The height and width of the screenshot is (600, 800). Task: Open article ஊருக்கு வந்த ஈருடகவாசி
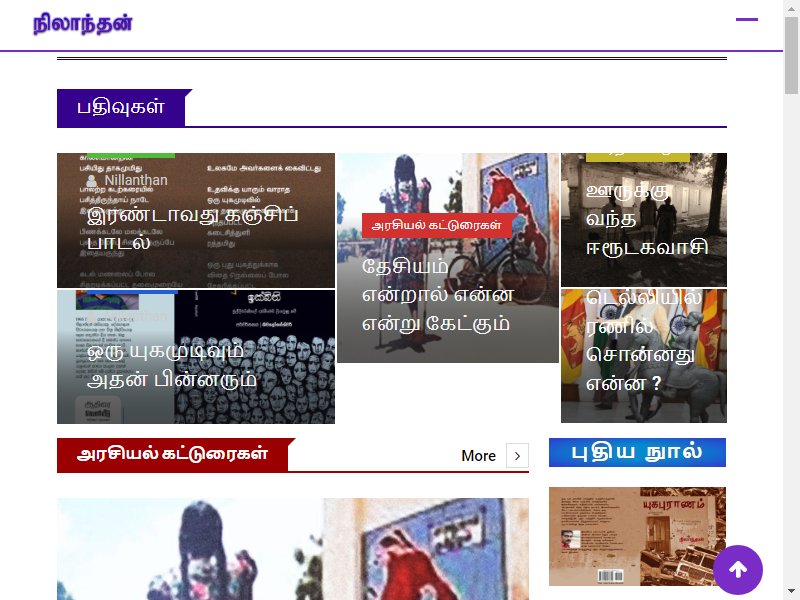tap(646, 220)
